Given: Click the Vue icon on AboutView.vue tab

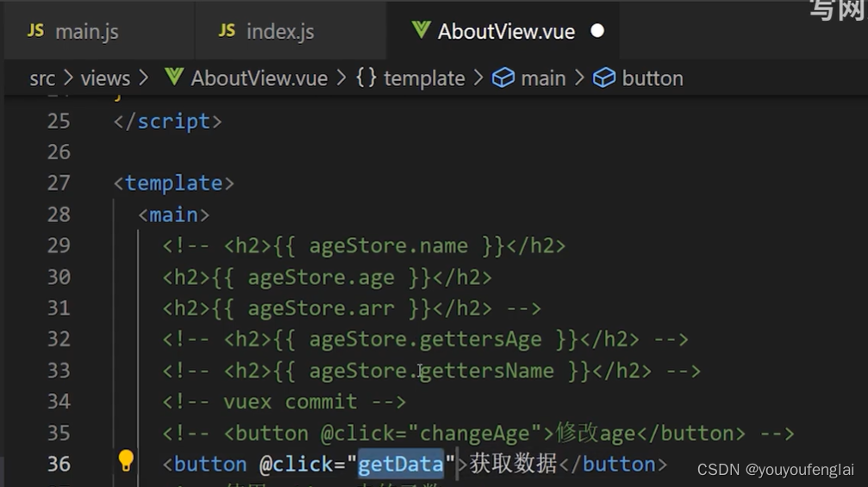Looking at the screenshot, I should point(421,30).
